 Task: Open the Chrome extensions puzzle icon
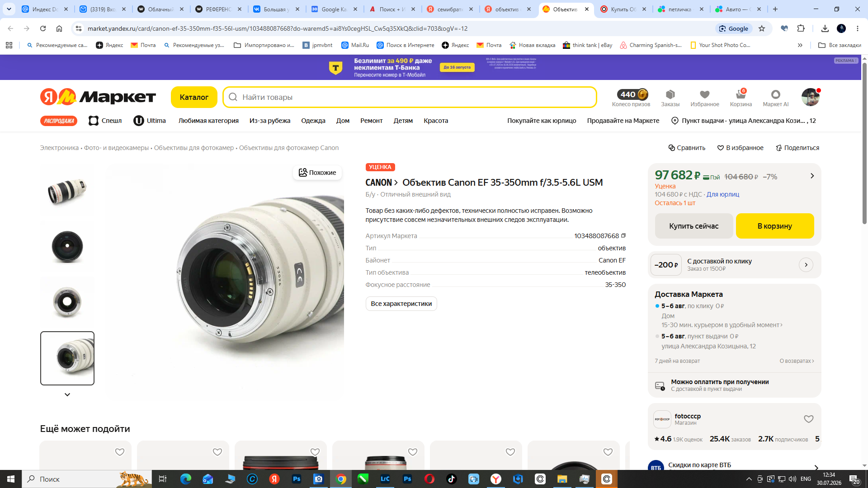801,28
